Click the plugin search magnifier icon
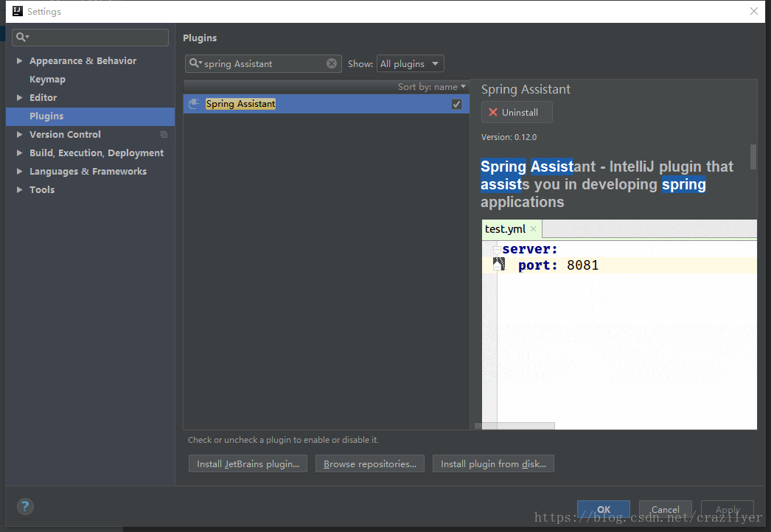 [196, 63]
